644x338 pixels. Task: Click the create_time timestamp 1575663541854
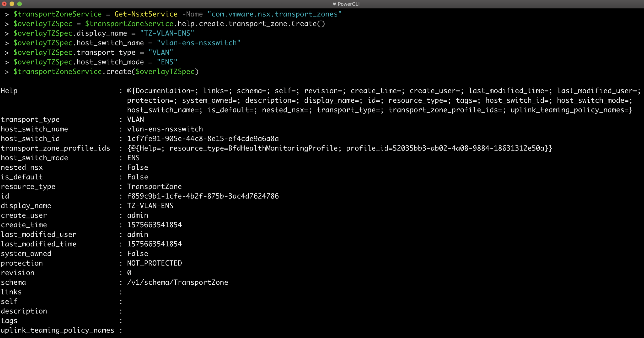[x=154, y=225]
